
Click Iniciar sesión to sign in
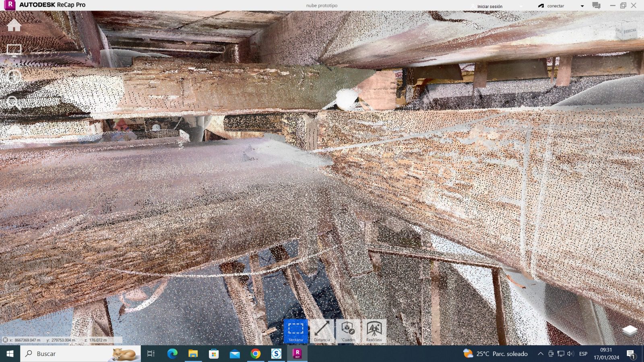click(489, 6)
